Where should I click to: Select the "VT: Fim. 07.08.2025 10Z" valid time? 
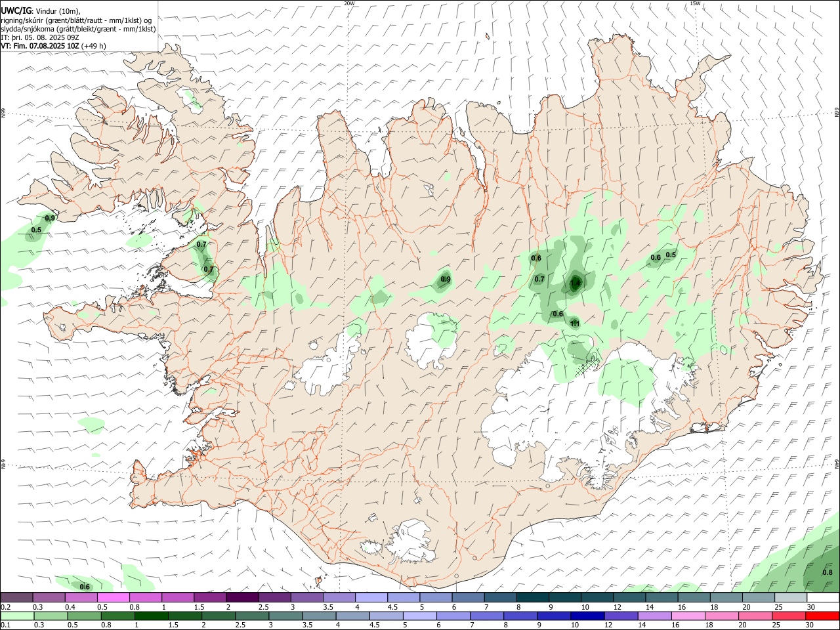pyautogui.click(x=40, y=46)
